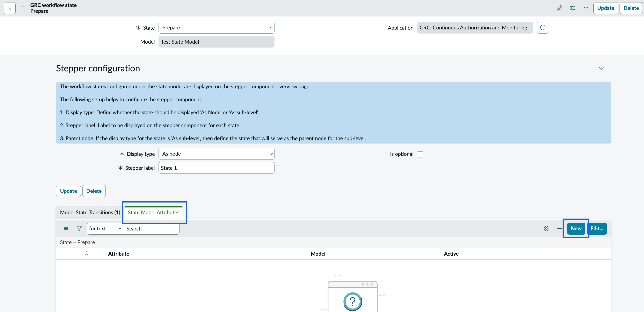Click the header Delete button

click(631, 8)
